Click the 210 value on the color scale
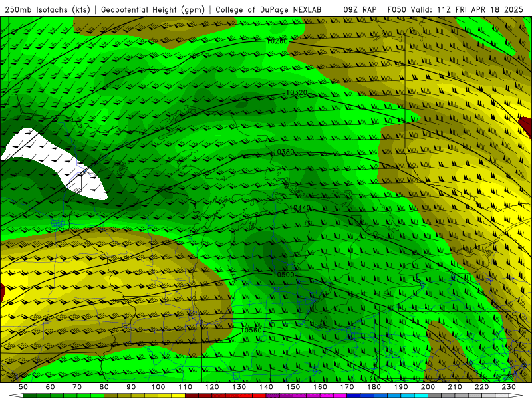 (x=456, y=387)
